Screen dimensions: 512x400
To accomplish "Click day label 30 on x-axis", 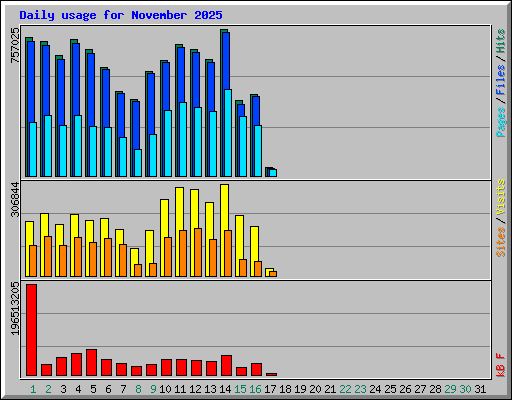I will (x=465, y=389).
